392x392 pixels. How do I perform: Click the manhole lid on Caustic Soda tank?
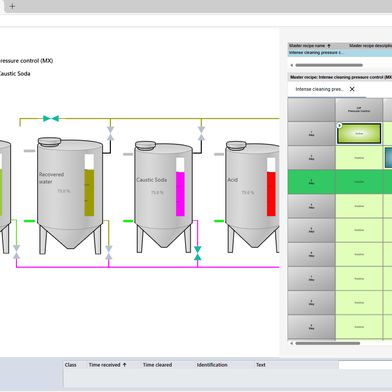[x=145, y=145]
